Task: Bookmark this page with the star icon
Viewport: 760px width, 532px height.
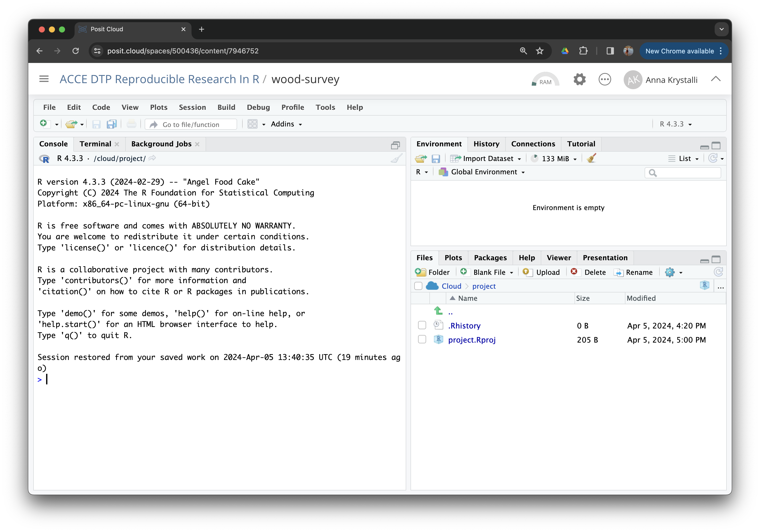Action: pyautogui.click(x=540, y=51)
